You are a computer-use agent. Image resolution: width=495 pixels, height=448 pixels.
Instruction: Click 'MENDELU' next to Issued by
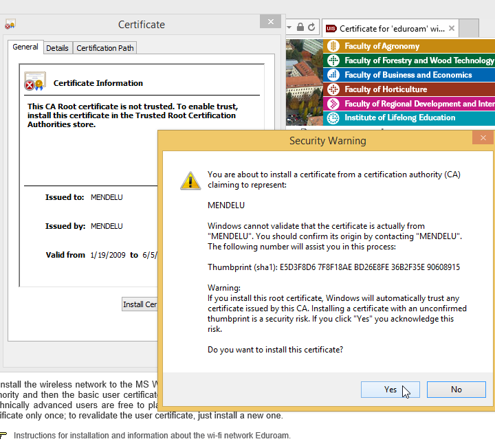pyautogui.click(x=107, y=226)
